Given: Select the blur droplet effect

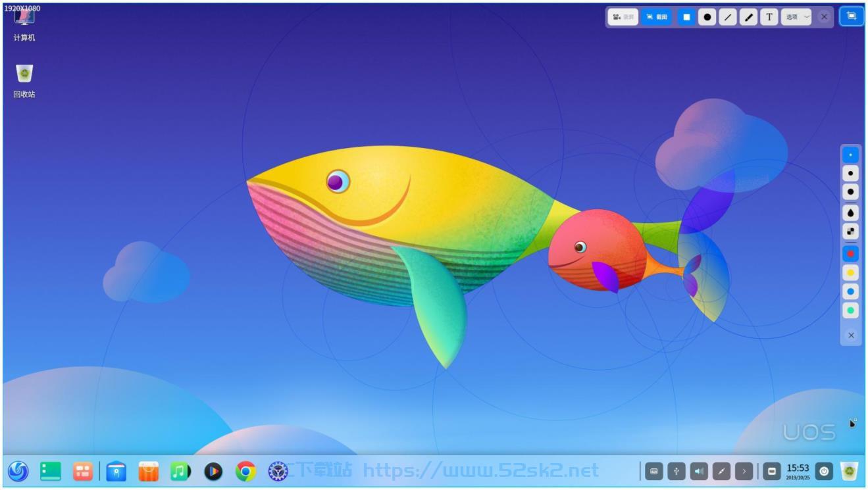Looking at the screenshot, I should click(x=851, y=212).
